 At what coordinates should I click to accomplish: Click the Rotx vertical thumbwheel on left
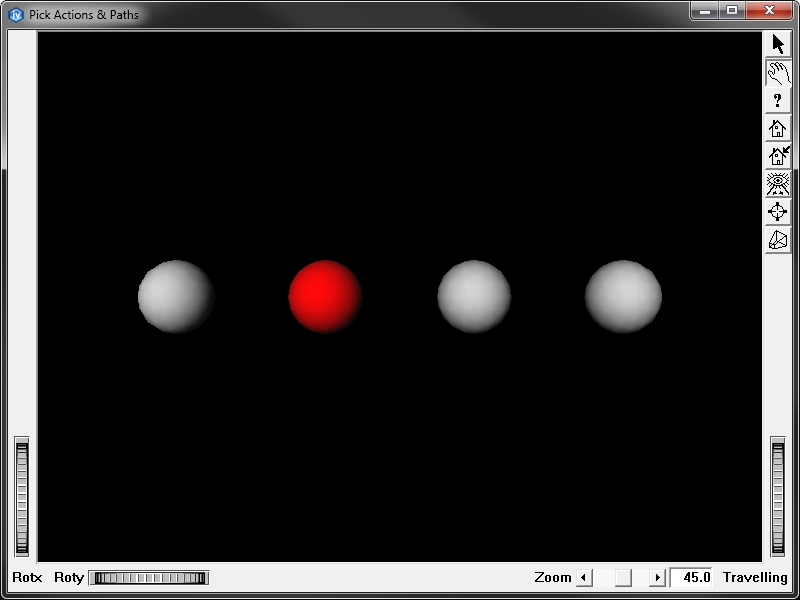click(22, 496)
